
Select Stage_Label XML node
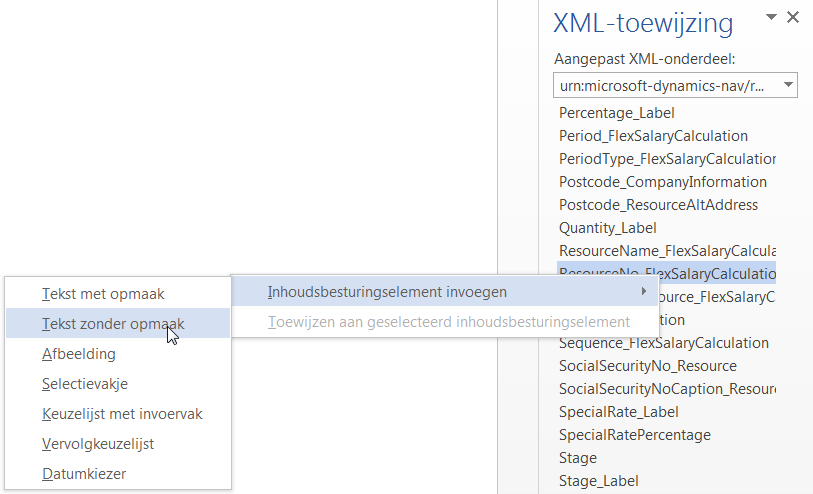pyautogui.click(x=598, y=481)
